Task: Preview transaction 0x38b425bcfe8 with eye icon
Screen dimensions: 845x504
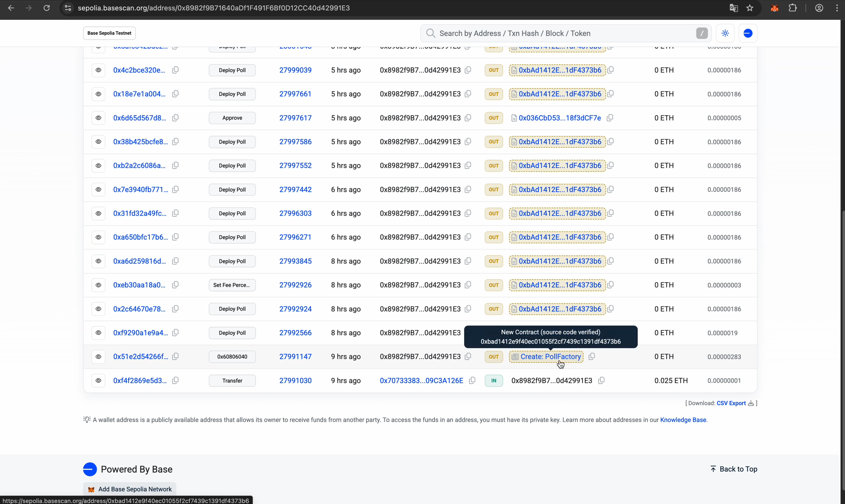Action: [x=98, y=142]
